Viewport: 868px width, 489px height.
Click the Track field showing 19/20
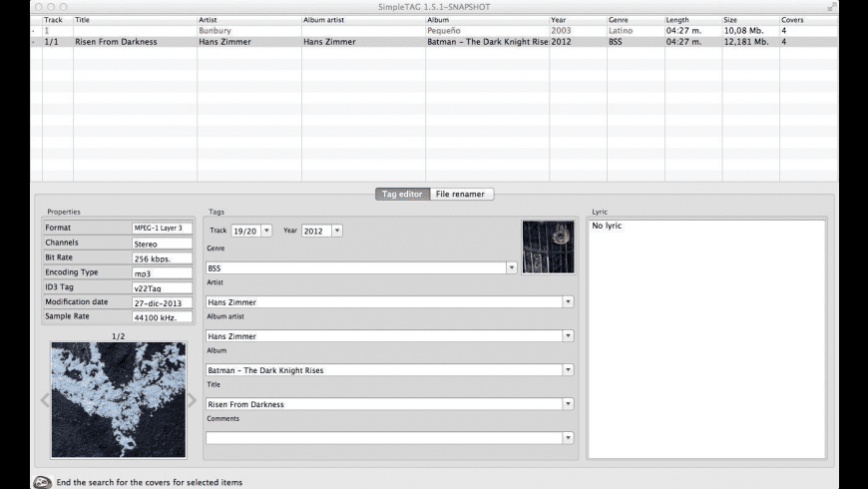tap(245, 231)
